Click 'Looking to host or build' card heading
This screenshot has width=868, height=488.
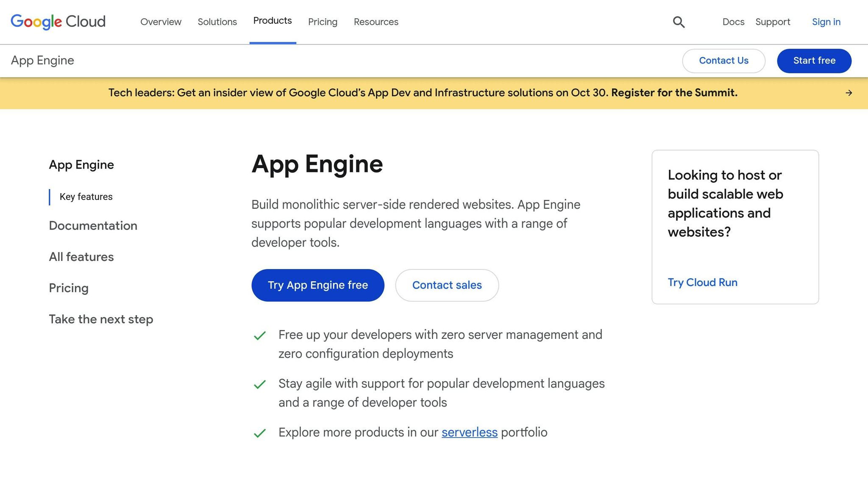726,203
